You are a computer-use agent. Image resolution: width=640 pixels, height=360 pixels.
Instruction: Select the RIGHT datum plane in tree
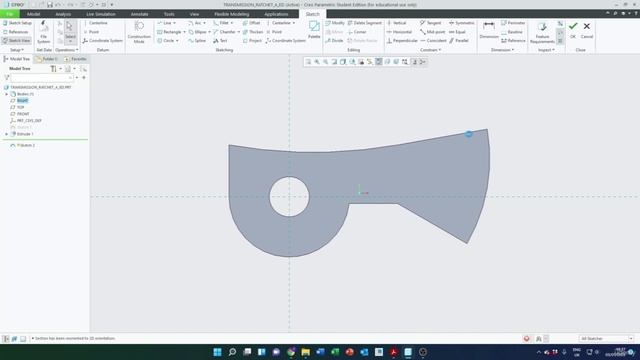[x=22, y=100]
